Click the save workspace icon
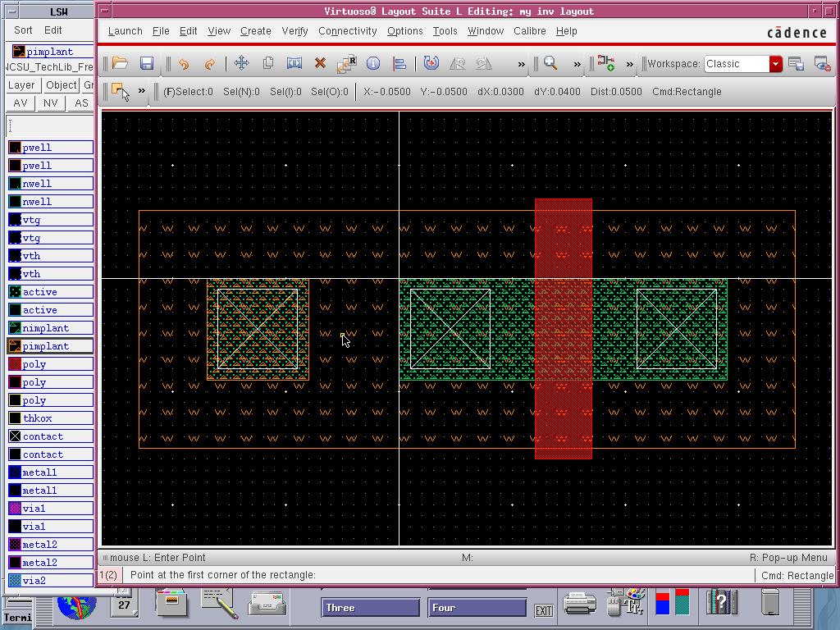 coord(796,64)
